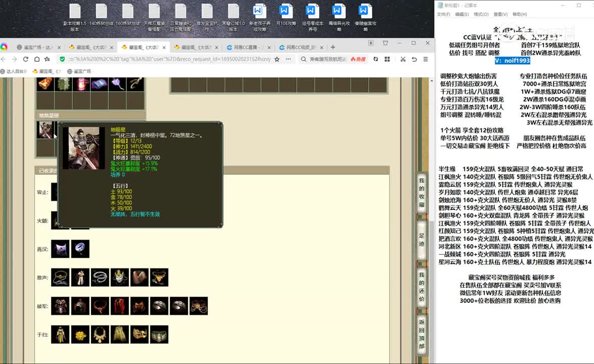Viewport: 594px width, 364px height.
Task: Open the address bar three-dots menu
Action: [288, 59]
